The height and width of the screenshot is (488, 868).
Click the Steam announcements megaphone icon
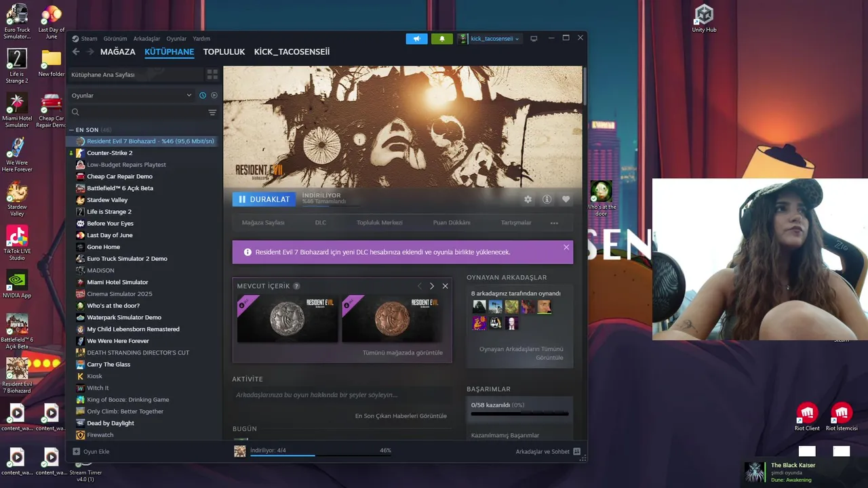point(417,39)
